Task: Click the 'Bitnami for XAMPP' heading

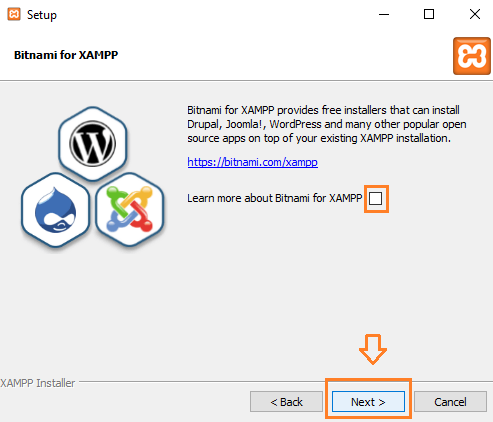Action: (x=66, y=55)
